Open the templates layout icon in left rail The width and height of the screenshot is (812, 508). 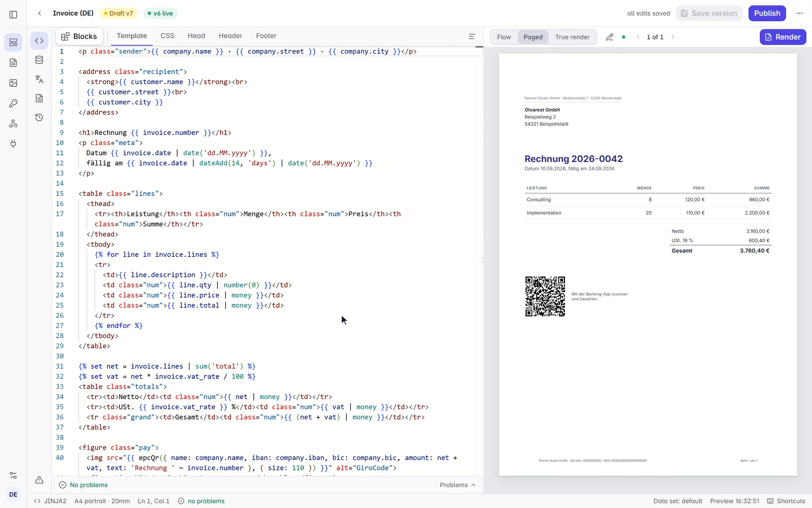[13, 42]
